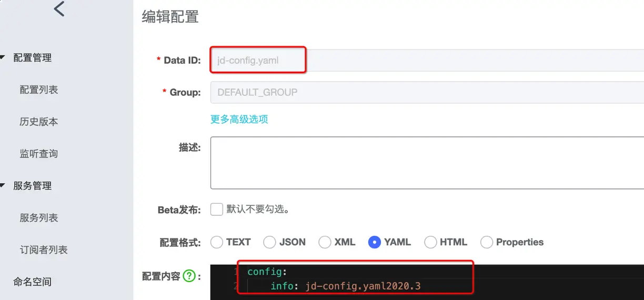
Task: Open 历史版本 in the sidebar
Action: pos(39,122)
